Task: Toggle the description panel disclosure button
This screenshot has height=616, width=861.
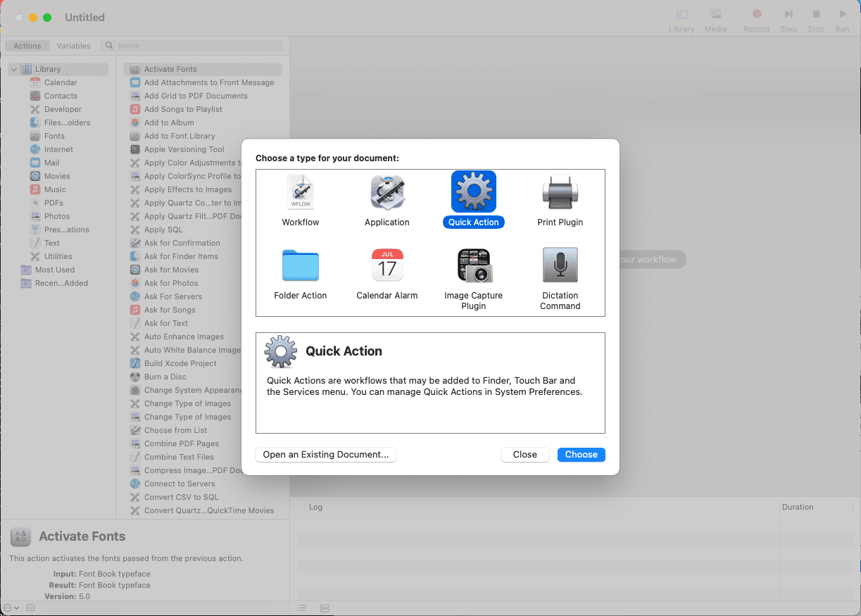Action: click(x=30, y=608)
